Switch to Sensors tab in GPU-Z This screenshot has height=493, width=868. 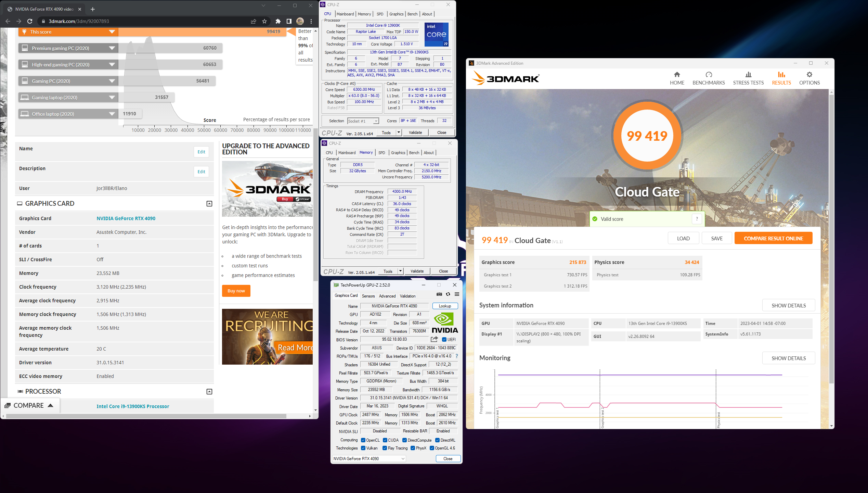[x=368, y=296]
